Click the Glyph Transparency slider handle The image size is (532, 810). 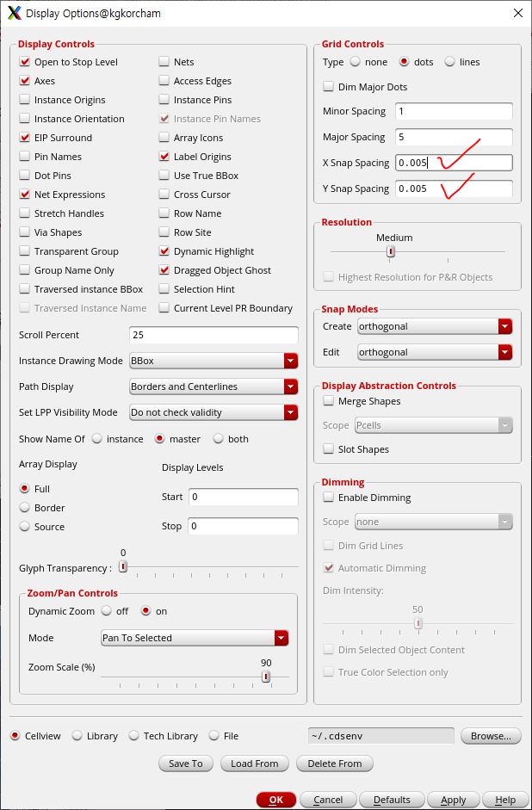(123, 566)
